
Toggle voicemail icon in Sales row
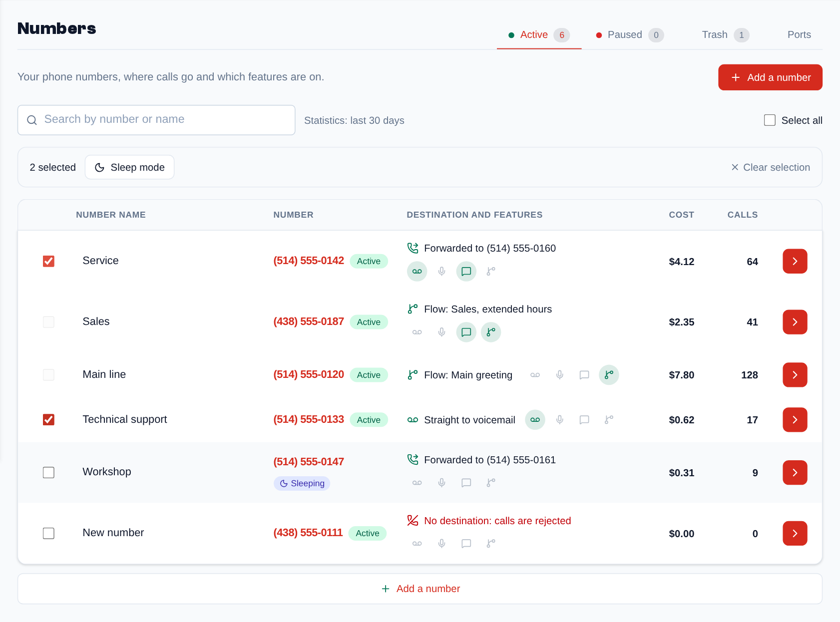tap(417, 332)
